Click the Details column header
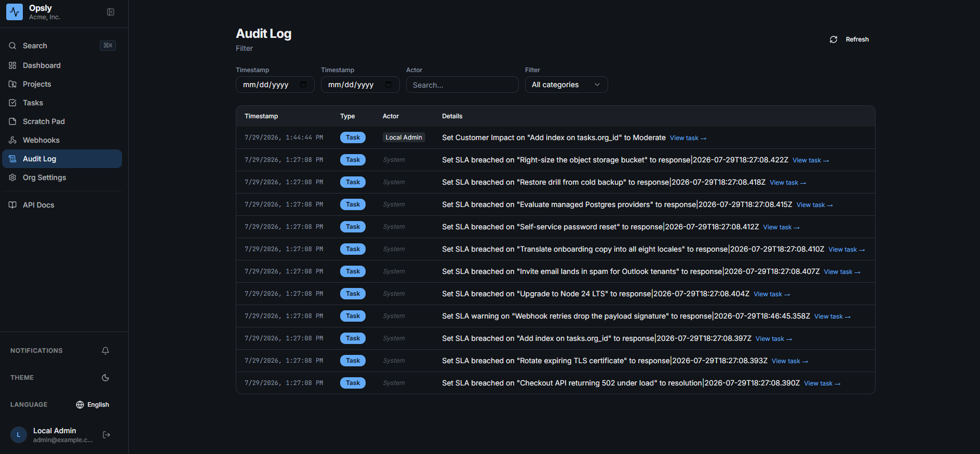This screenshot has height=454, width=980. click(x=452, y=116)
